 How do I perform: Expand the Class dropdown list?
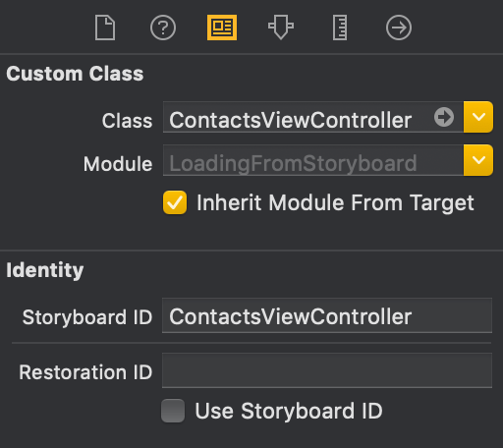pyautogui.click(x=478, y=117)
